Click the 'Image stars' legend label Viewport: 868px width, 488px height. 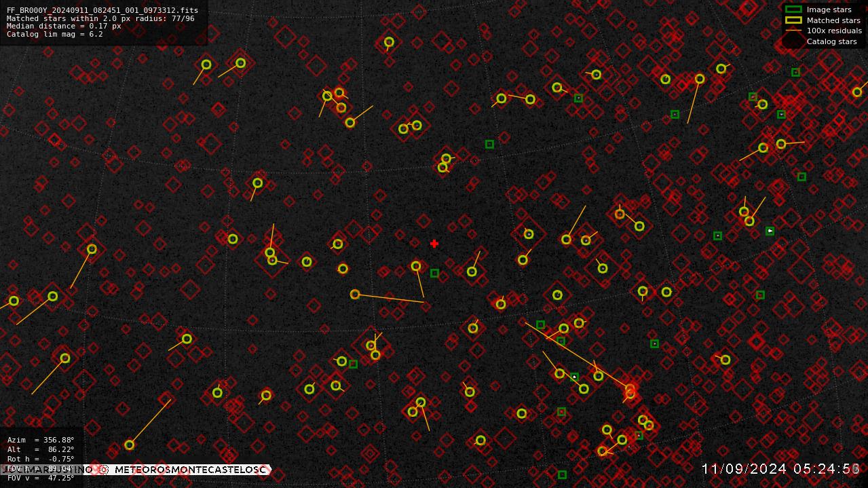click(x=829, y=10)
